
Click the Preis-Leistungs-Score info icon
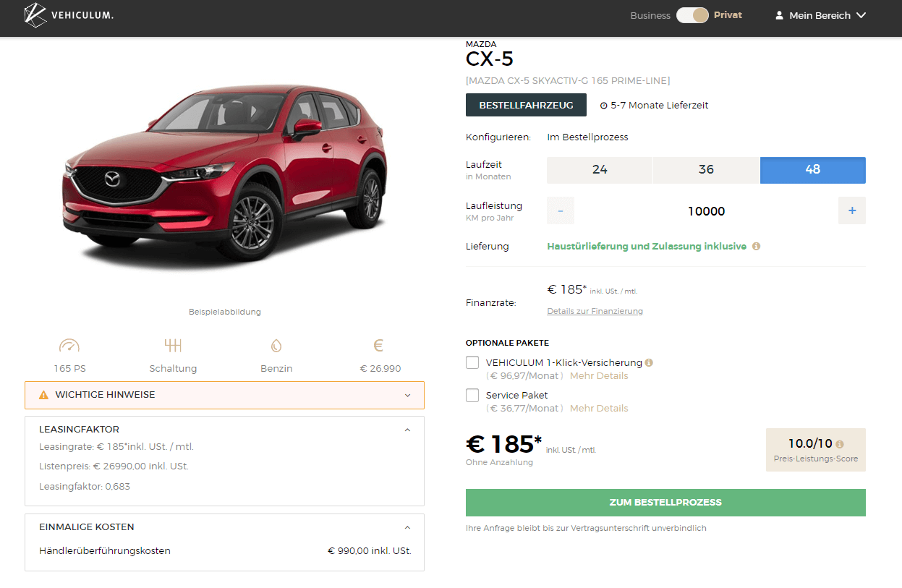click(839, 445)
